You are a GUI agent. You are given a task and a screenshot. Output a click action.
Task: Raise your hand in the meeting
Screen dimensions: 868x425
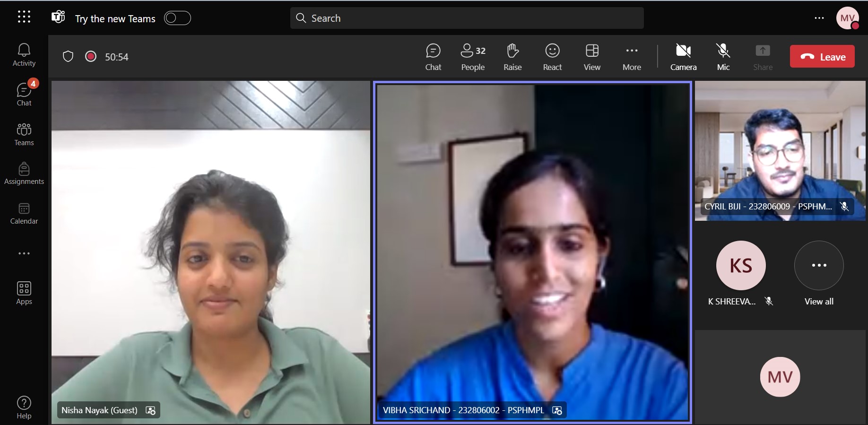click(x=512, y=57)
